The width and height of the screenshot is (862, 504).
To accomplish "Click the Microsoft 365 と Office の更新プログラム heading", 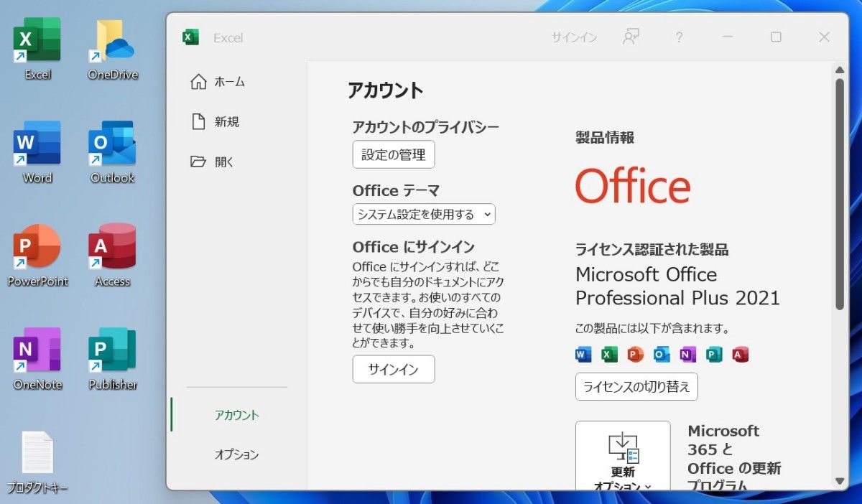I will [734, 459].
